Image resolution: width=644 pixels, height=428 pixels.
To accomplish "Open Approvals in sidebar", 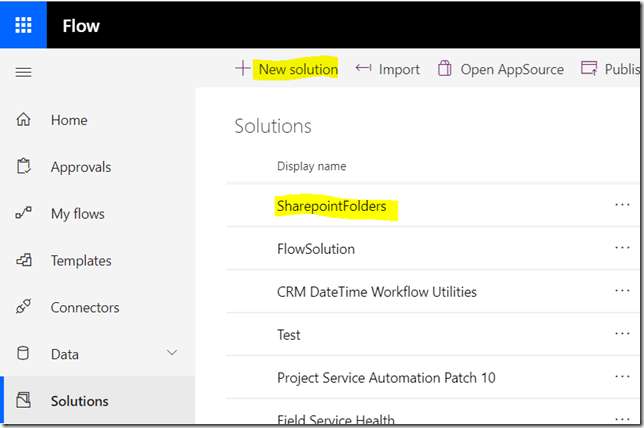I will (x=81, y=167).
